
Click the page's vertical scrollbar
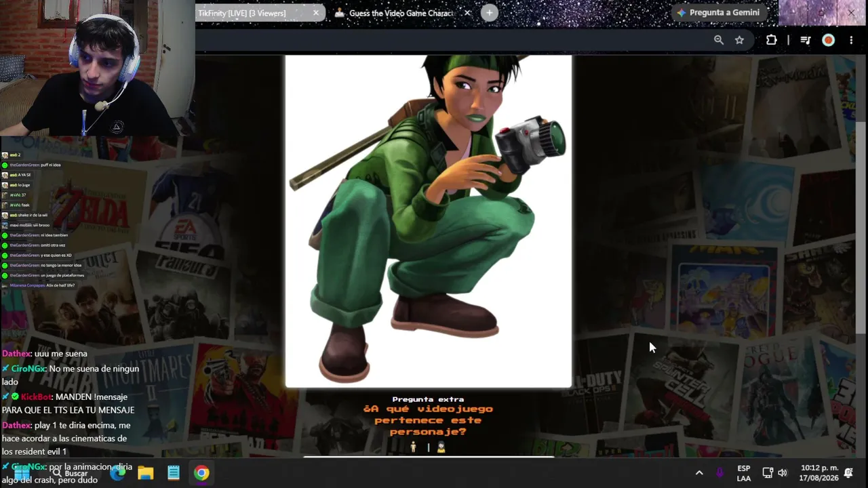pos(861,228)
